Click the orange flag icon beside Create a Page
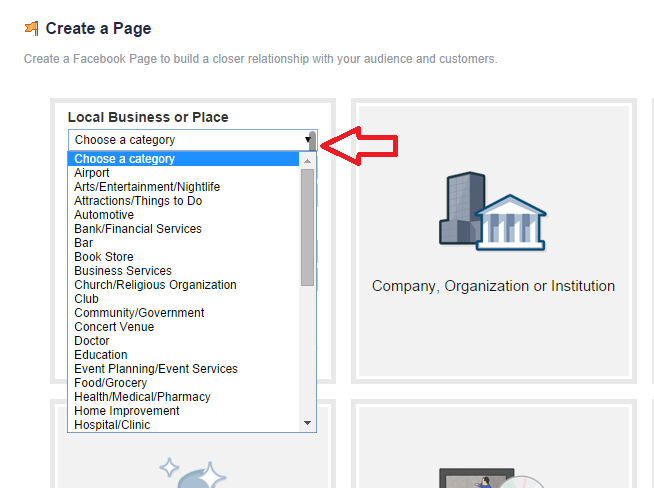654x488 pixels. (x=32, y=29)
